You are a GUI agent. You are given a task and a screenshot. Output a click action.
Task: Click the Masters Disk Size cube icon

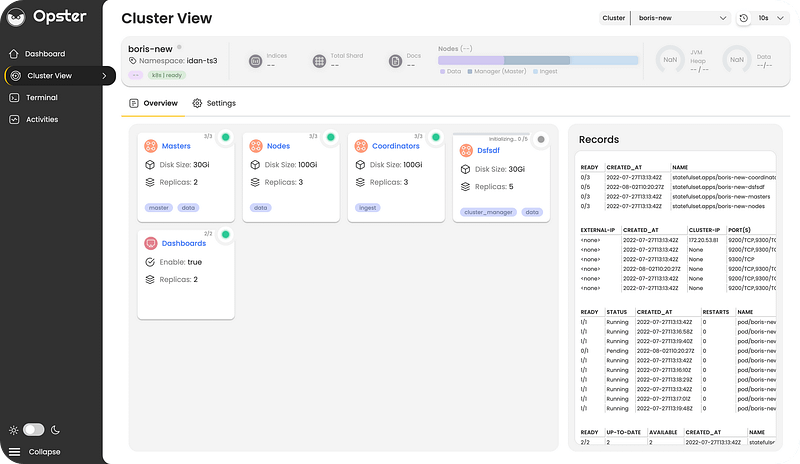(x=150, y=164)
